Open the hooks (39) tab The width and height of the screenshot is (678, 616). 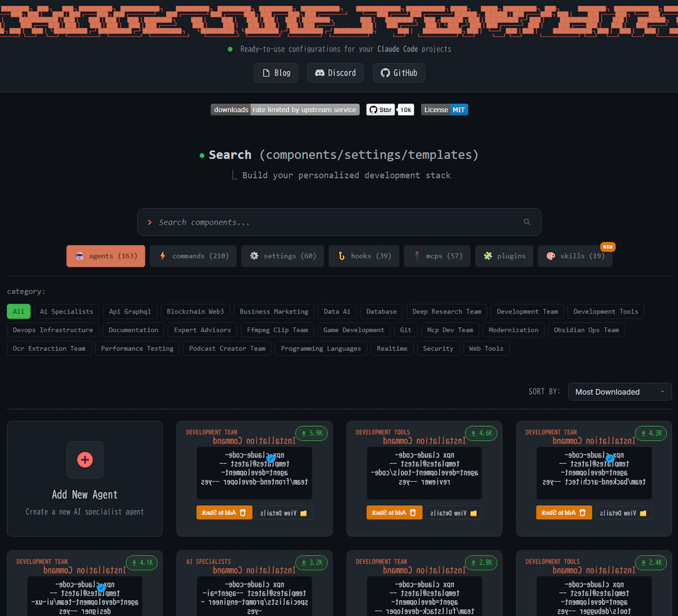point(364,256)
